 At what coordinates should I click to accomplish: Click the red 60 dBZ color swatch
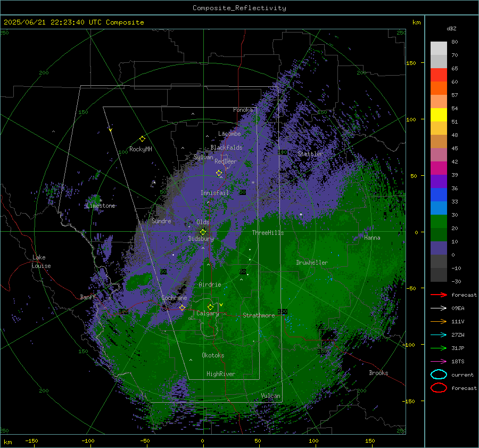pos(439,75)
